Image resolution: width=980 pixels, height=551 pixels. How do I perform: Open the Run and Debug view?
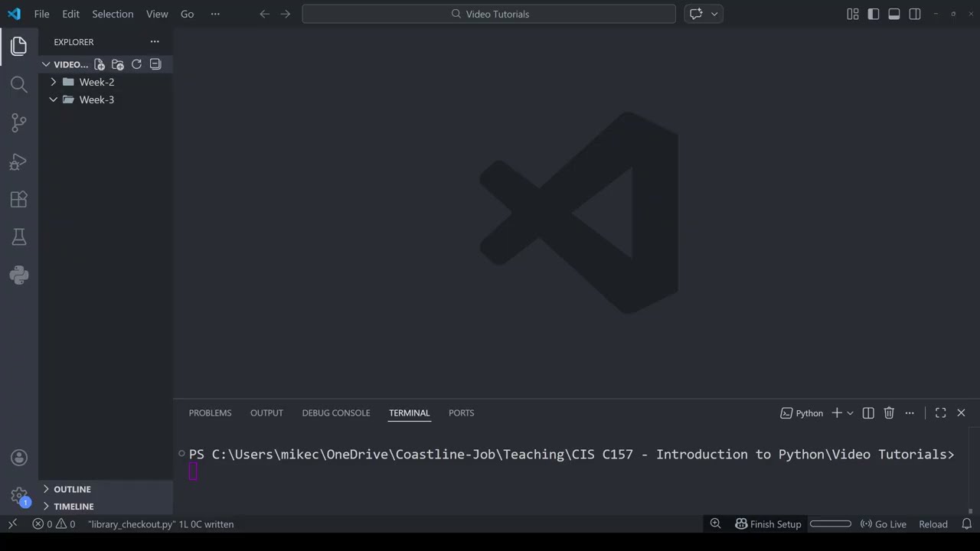tap(19, 161)
